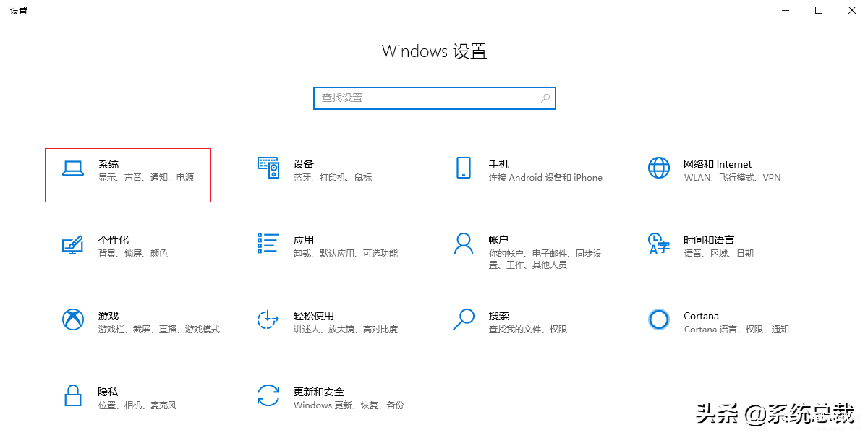The image size is (868, 438).
Task: Click the text 背景、锁屏、颜色
Action: (x=133, y=254)
